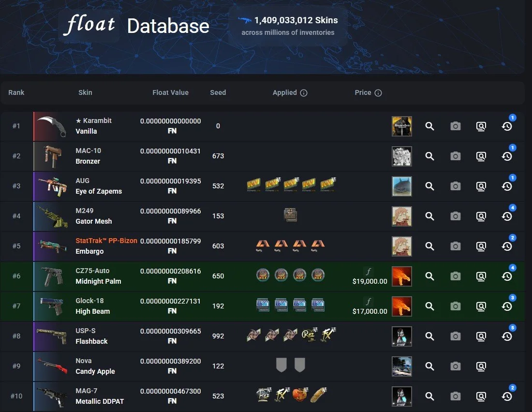Click the info icon beside Price header
Screen dimensions: 532x412
pos(378,93)
